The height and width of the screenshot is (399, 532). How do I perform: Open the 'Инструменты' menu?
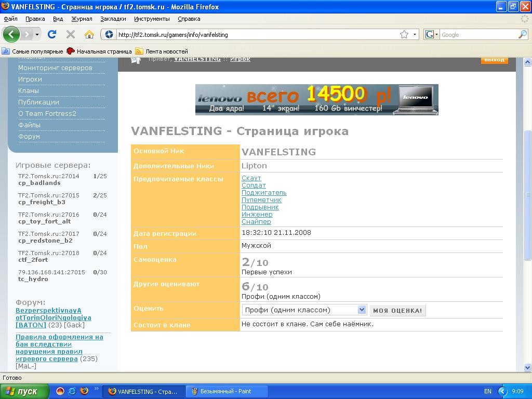tap(152, 19)
